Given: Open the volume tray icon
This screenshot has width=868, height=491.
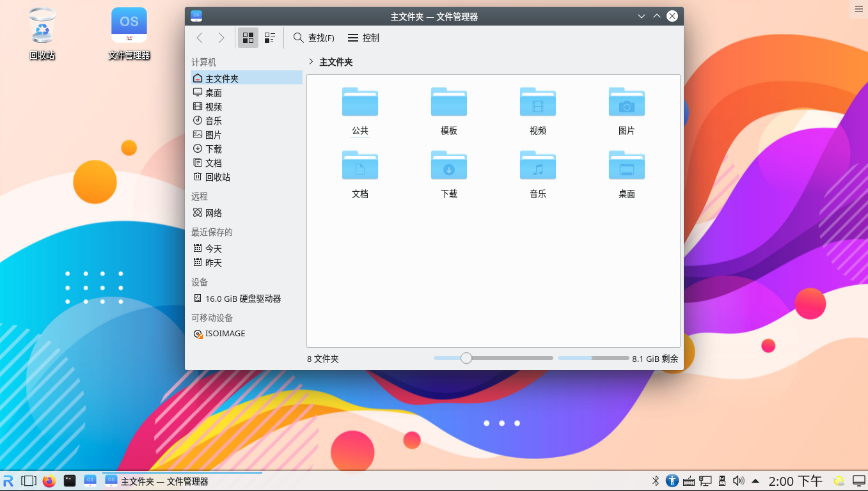Looking at the screenshot, I should [x=739, y=481].
